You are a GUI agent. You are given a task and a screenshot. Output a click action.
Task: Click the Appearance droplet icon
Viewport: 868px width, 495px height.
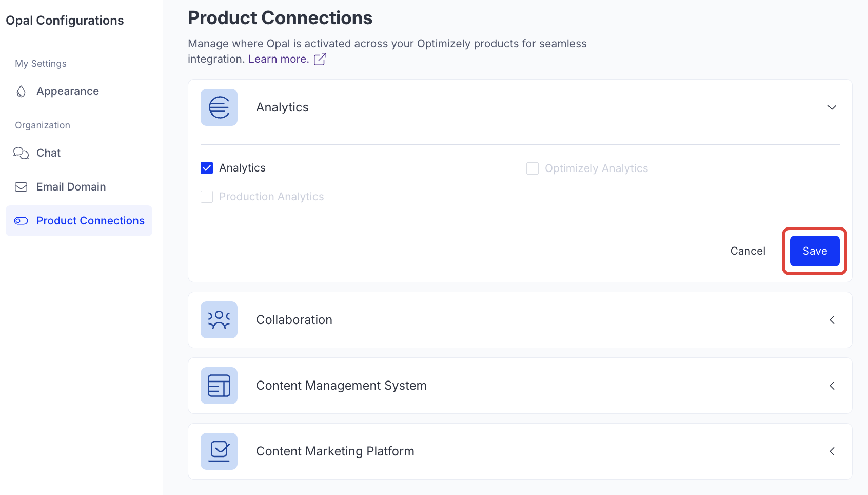tap(21, 91)
